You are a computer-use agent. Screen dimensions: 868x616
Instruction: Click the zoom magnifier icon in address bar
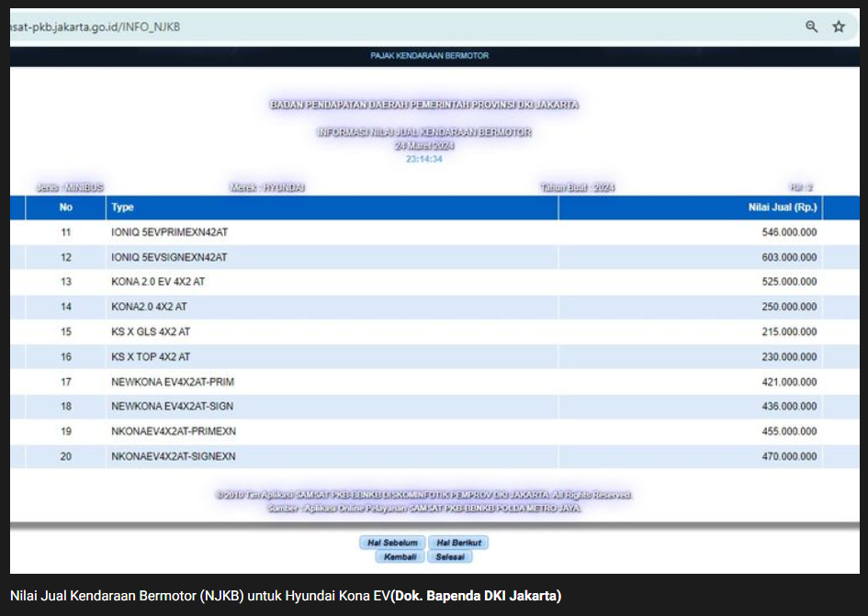tap(812, 27)
